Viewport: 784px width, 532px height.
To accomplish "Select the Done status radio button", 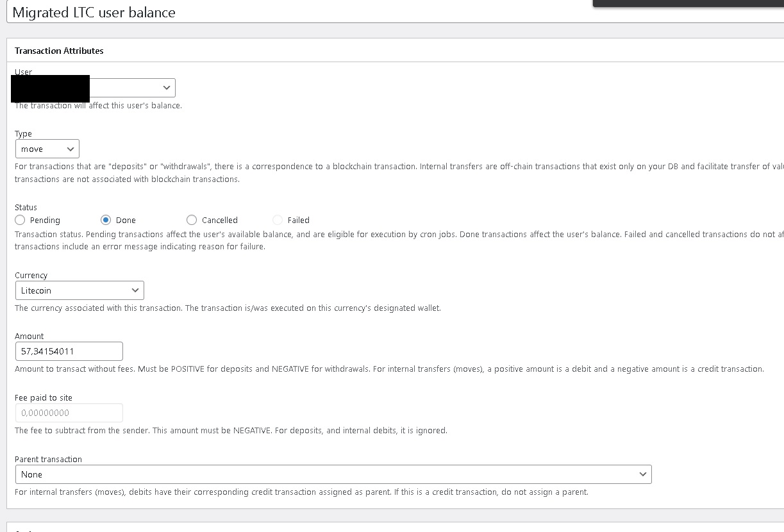I will [106, 220].
